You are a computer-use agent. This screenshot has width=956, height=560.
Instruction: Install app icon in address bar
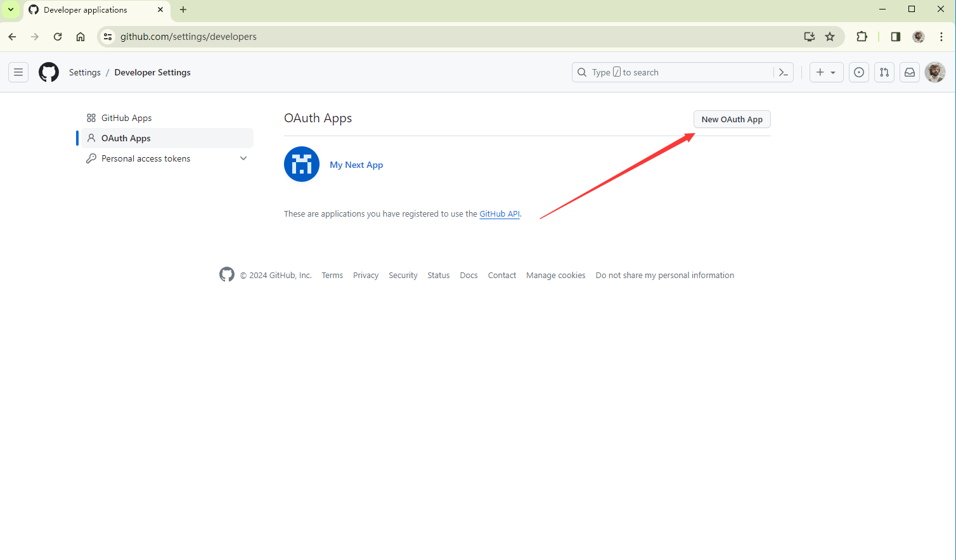tap(810, 37)
